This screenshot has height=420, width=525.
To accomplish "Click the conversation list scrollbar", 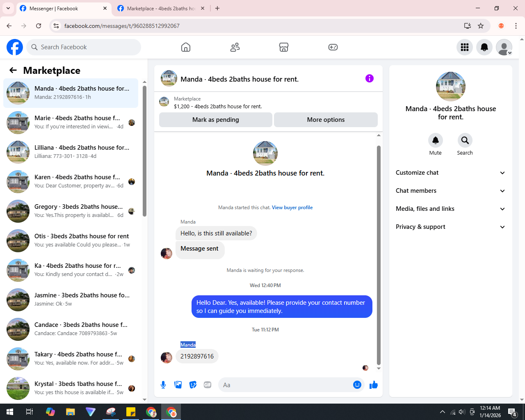I will (x=144, y=151).
